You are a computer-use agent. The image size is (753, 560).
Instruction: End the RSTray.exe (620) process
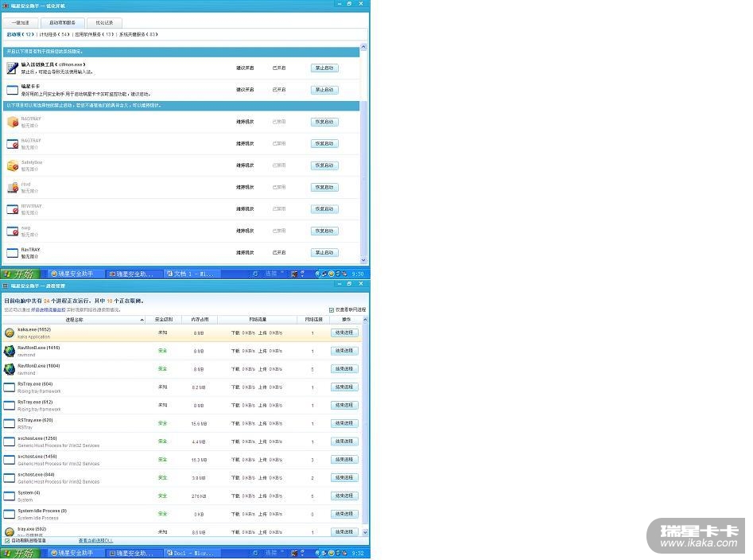[344, 424]
